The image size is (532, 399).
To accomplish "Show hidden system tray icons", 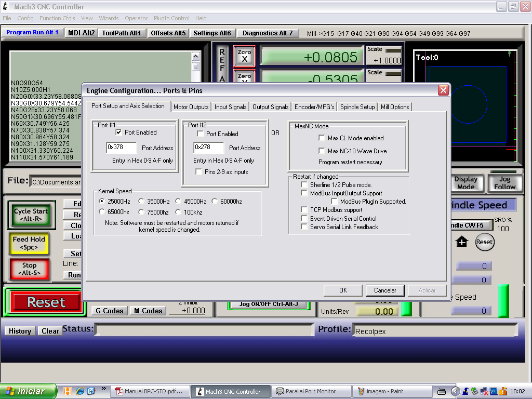I will click(456, 391).
